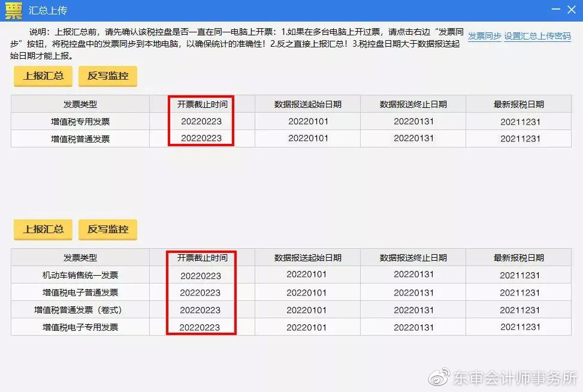583x392 pixels.
Task: Select the 增值税普通发票（卷式） row label
Action: coord(78,310)
